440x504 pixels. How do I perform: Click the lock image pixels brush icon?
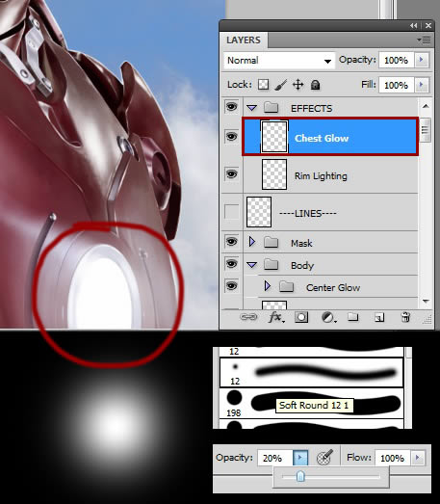[x=281, y=85]
